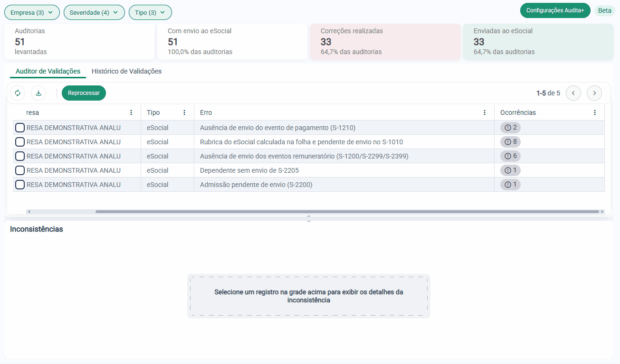
Task: Open the Severidade (4) filter dropdown
Action: click(x=94, y=12)
